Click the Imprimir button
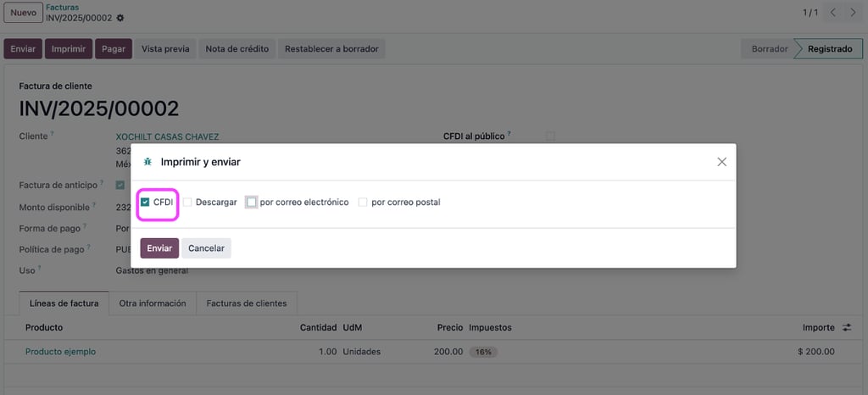Screen dimensions: 868x395 [69, 48]
